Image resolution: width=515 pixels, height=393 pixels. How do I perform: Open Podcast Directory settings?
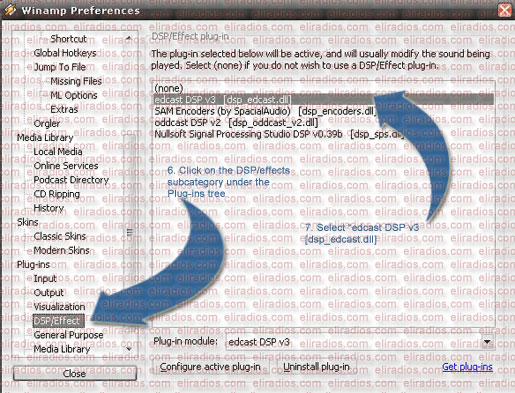coord(71,180)
